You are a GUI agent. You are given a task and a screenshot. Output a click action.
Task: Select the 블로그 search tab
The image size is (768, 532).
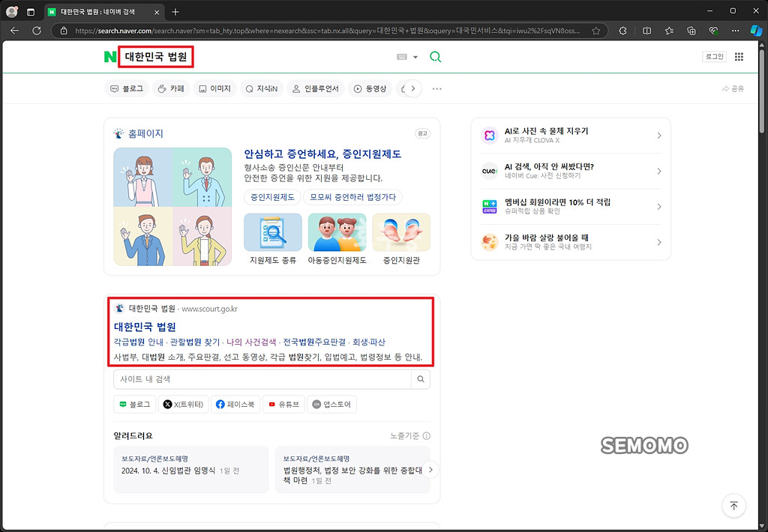[127, 88]
